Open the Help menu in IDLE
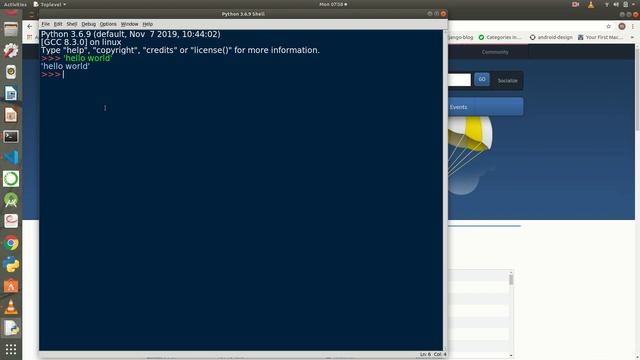Screen dimensions: 640x360 tap(148, 24)
